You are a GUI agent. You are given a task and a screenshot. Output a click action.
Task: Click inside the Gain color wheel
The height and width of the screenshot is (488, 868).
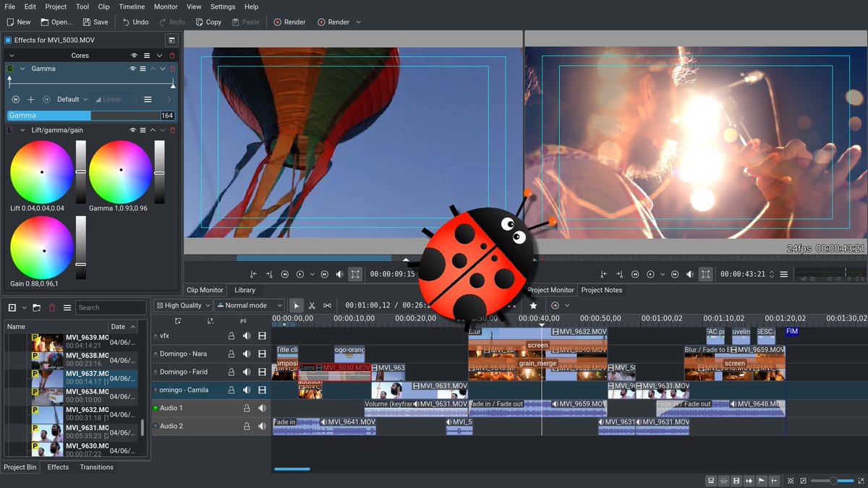(x=41, y=248)
